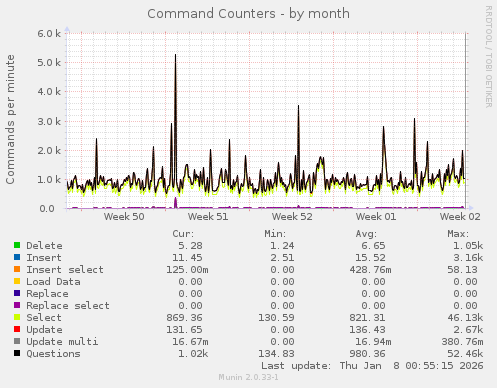Click the '4.0 k' y-axis label
Screen dimensions: 497x388
pyautogui.click(x=49, y=92)
